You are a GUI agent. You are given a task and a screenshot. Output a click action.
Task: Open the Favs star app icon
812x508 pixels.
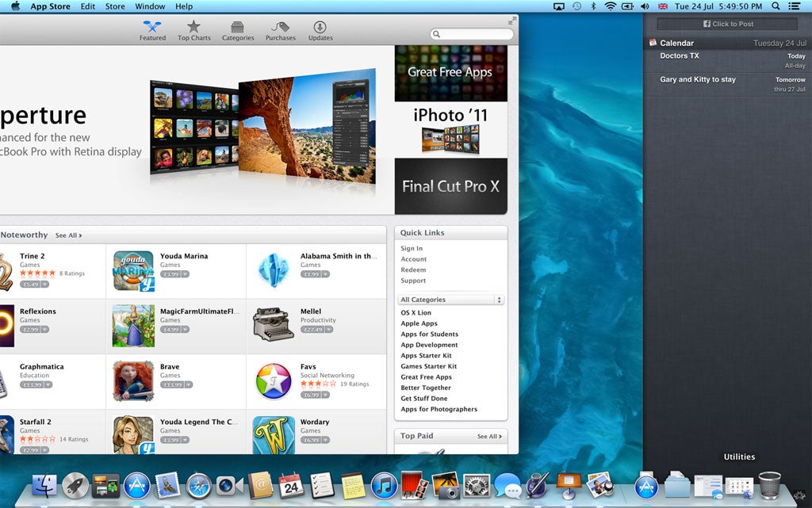tap(274, 381)
